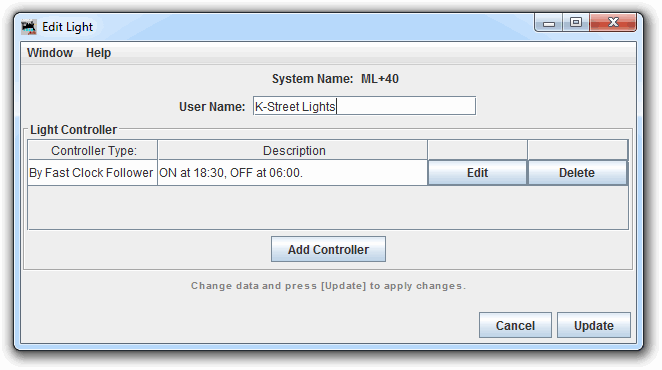This screenshot has height=370, width=662.
Task: Select the 'ON at 18:30, OFF at 06:00.' cell
Action: tap(292, 173)
